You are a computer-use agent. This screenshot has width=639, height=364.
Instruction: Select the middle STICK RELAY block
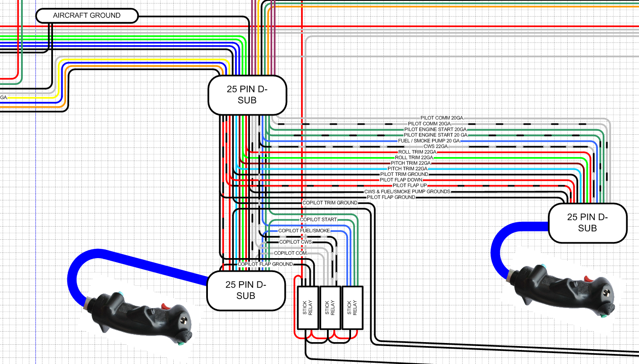pos(330,308)
